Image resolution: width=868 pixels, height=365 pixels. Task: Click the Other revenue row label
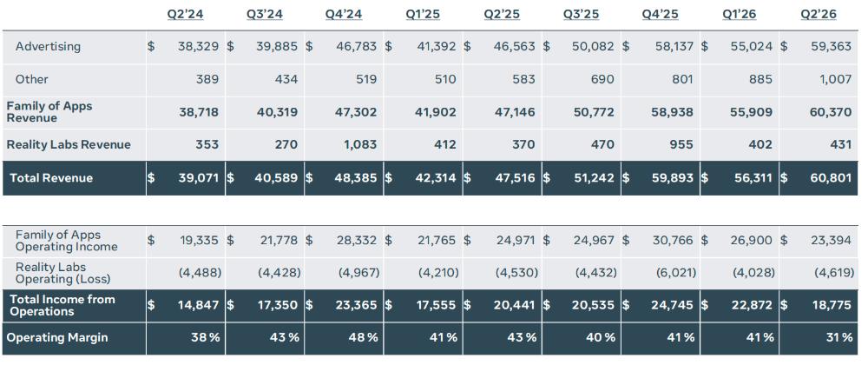click(31, 79)
